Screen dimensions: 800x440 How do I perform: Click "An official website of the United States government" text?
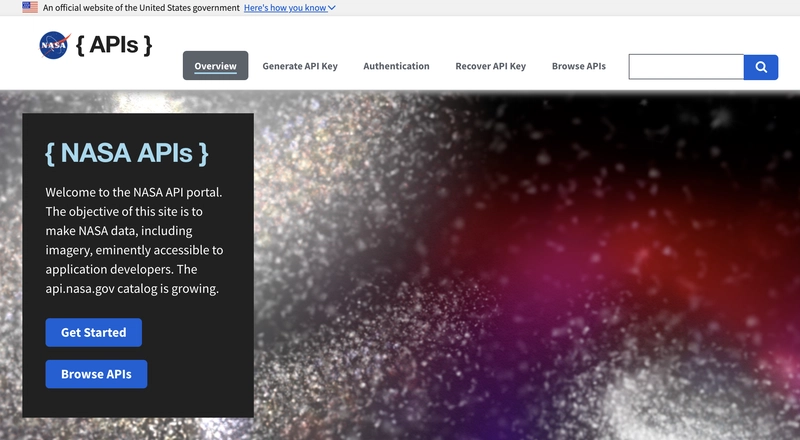pos(141,8)
